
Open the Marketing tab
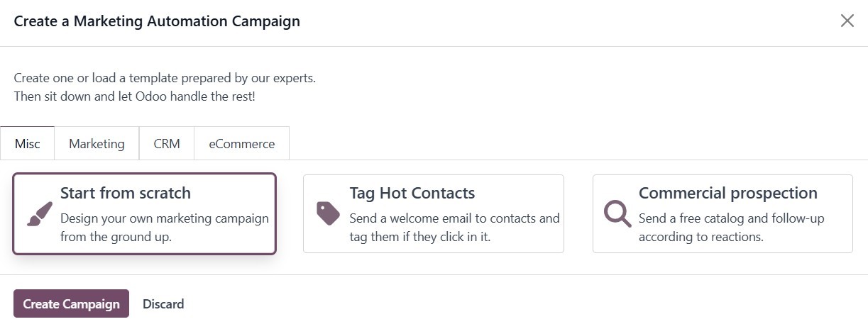pos(97,144)
